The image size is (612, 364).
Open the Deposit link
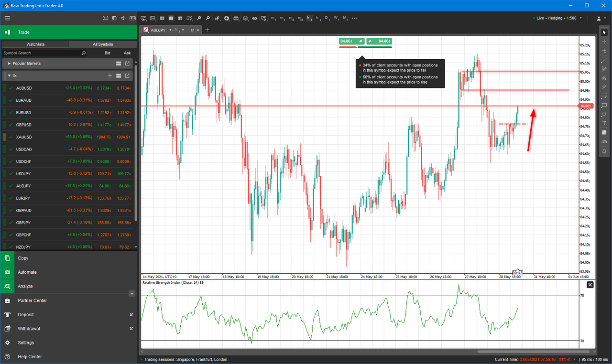[x=69, y=314]
